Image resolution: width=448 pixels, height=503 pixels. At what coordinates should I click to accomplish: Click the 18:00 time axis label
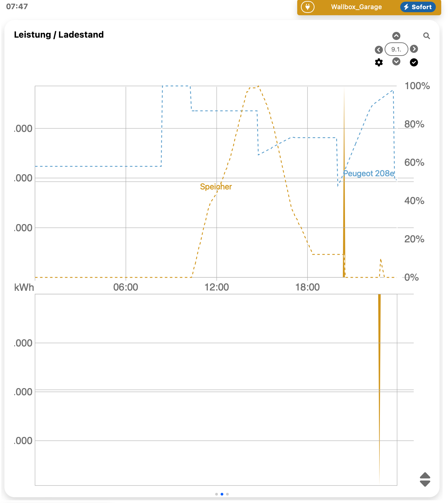point(307,287)
